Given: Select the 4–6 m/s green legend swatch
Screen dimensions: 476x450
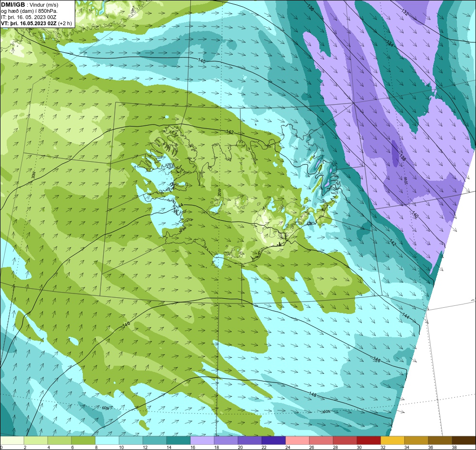Looking at the screenshot, I should 59,440.
